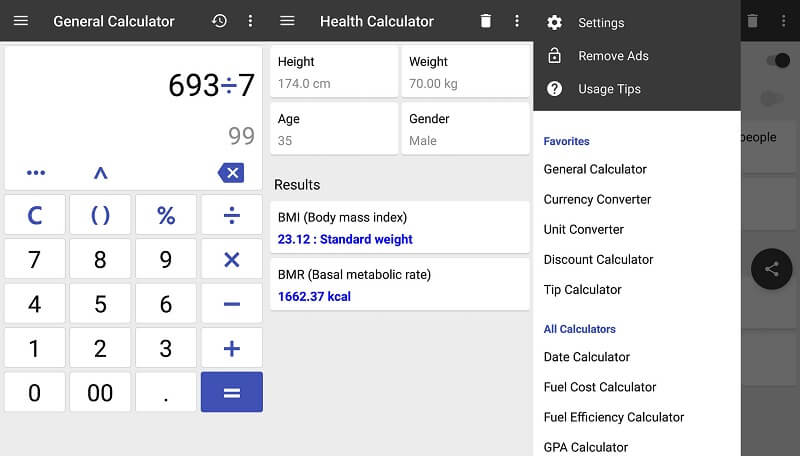Image resolution: width=800 pixels, height=456 pixels.
Task: Edit the Height field 174.0 cm
Action: pyautogui.click(x=334, y=72)
